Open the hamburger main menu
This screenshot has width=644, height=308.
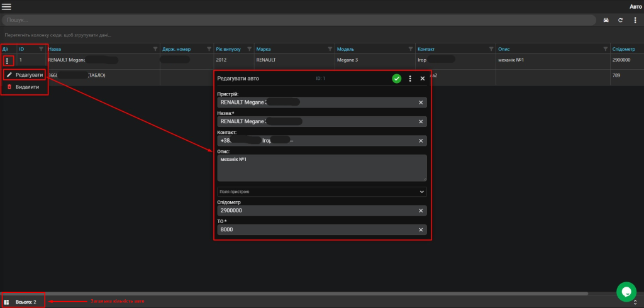[6, 6]
